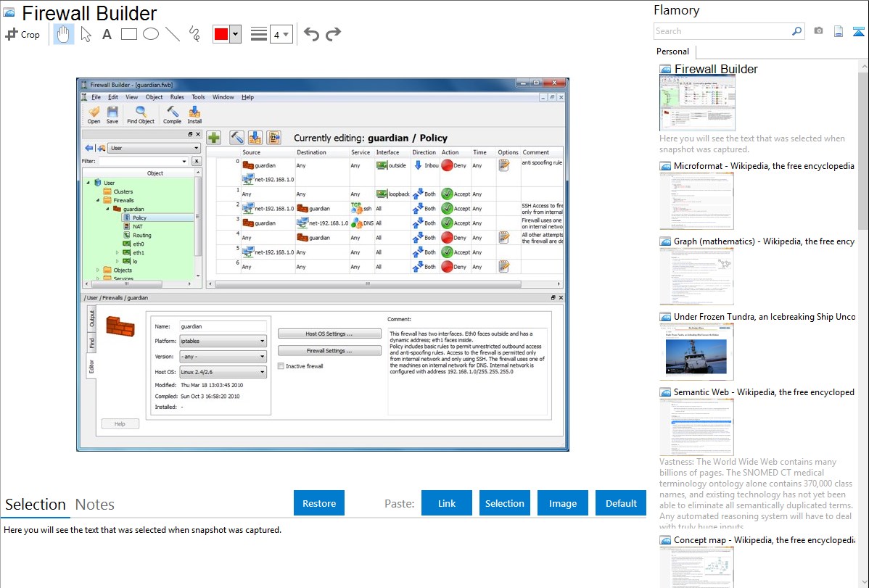Paste as Link button
The height and width of the screenshot is (588, 869).
pyautogui.click(x=447, y=503)
